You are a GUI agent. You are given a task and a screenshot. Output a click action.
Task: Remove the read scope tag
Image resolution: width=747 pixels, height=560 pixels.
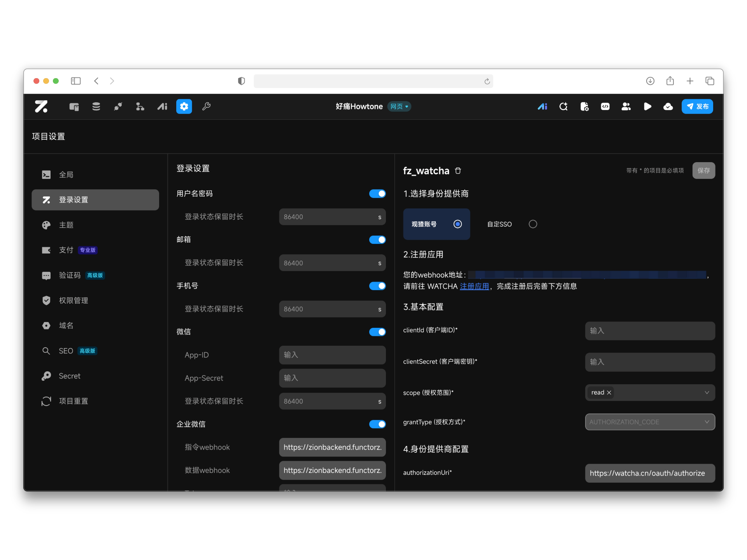609,393
